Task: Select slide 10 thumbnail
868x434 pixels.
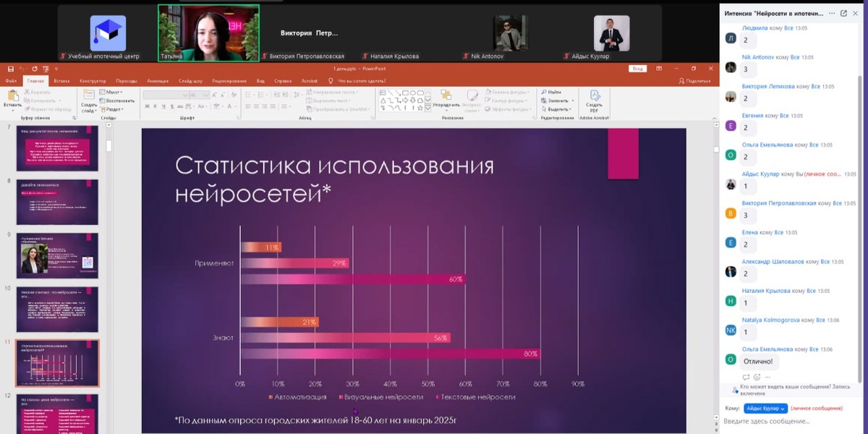Action: coord(57,309)
